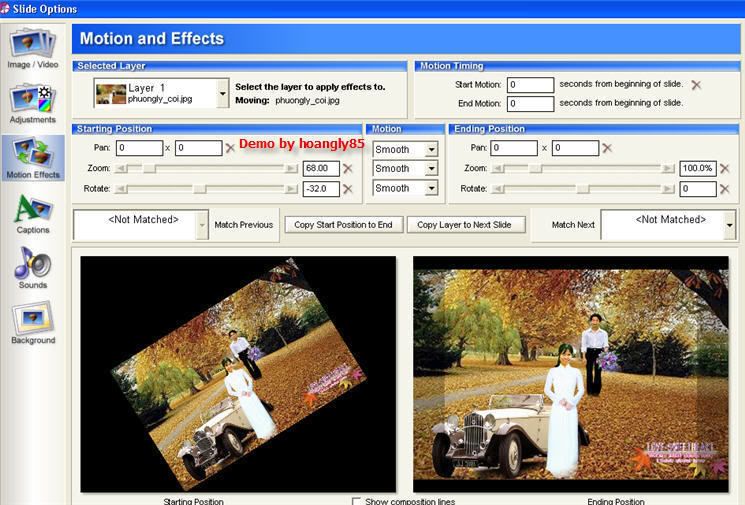The image size is (745, 505).
Task: Expand the Match Next Not Matched dropdown
Action: 729,225
